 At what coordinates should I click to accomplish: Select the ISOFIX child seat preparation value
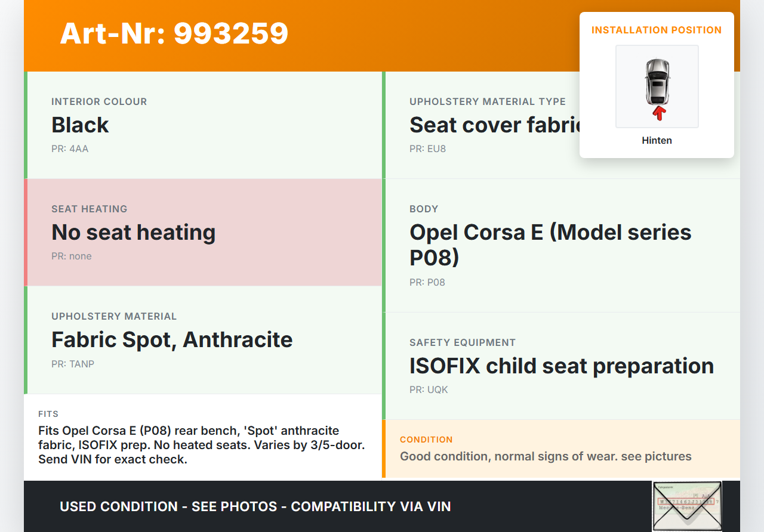tap(561, 366)
